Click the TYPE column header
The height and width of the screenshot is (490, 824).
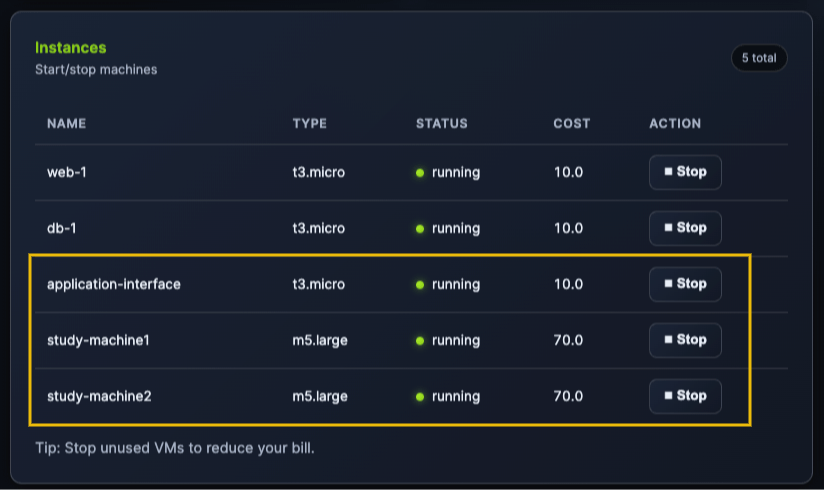pyautogui.click(x=310, y=124)
